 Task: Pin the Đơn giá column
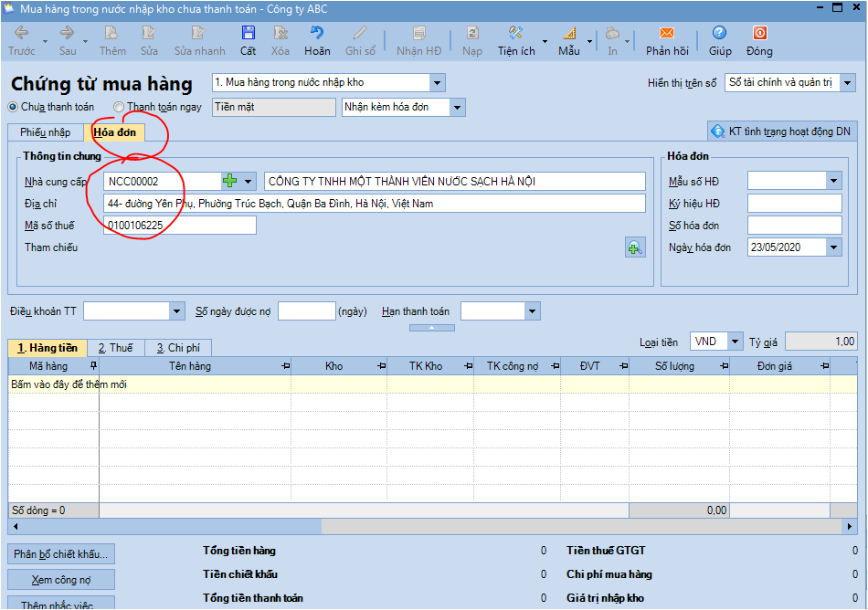click(825, 365)
